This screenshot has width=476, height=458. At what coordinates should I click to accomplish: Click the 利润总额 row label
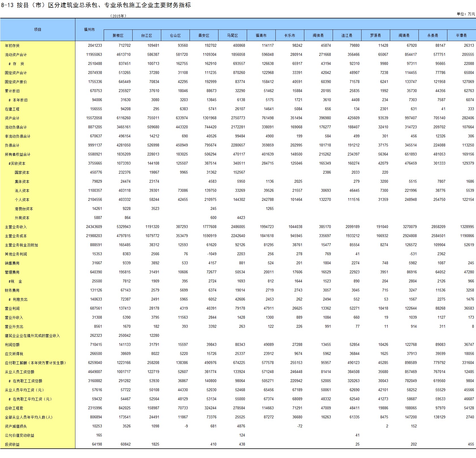tap(12, 345)
